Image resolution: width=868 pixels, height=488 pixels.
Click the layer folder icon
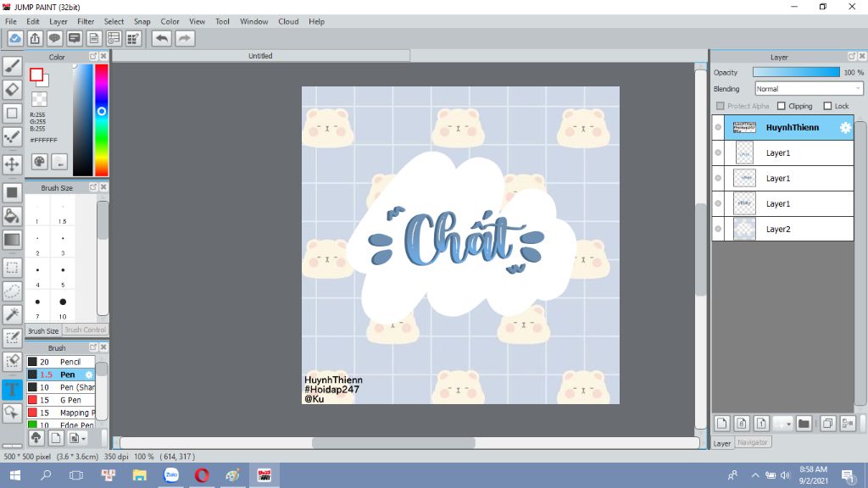(x=804, y=424)
